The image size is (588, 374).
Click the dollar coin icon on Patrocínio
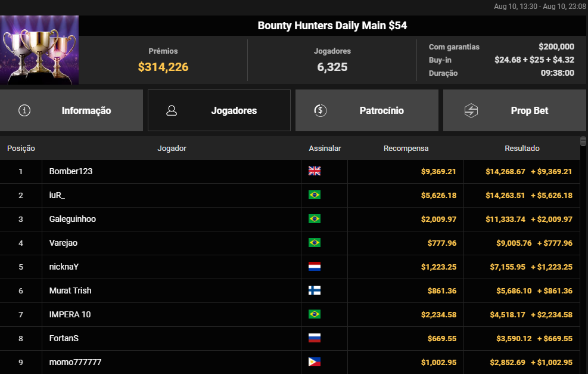321,110
